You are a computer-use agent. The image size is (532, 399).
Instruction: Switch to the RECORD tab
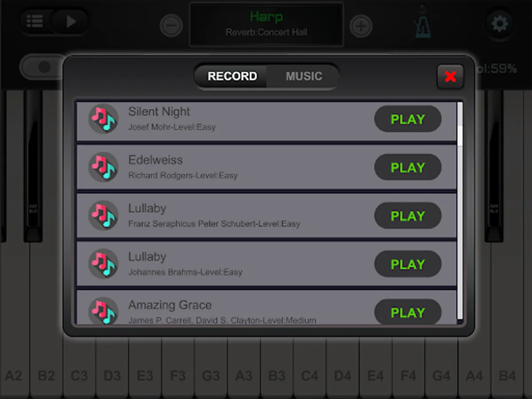tap(232, 76)
